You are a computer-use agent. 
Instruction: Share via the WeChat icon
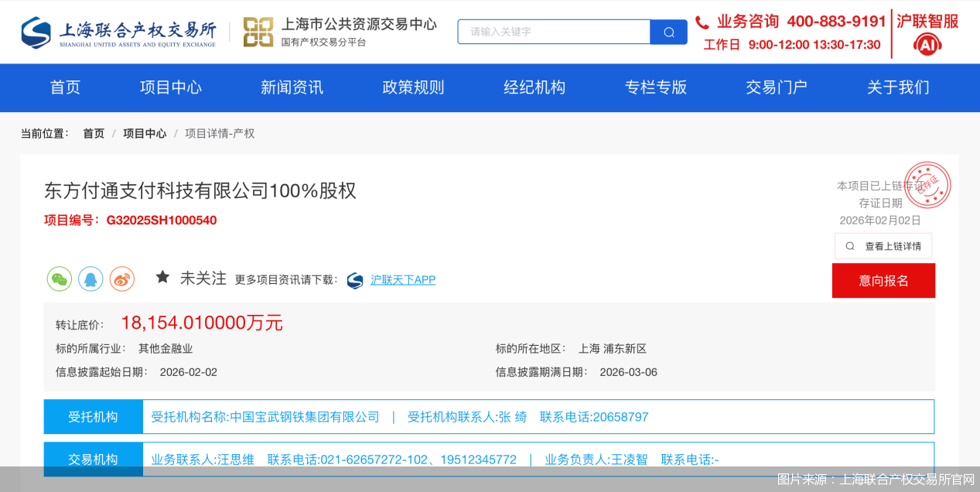click(60, 278)
